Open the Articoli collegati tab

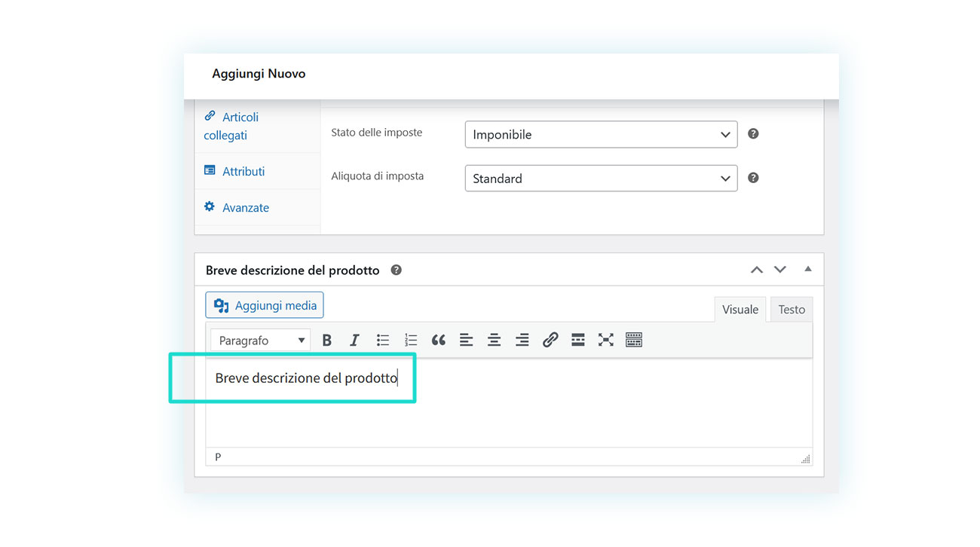coord(257,127)
